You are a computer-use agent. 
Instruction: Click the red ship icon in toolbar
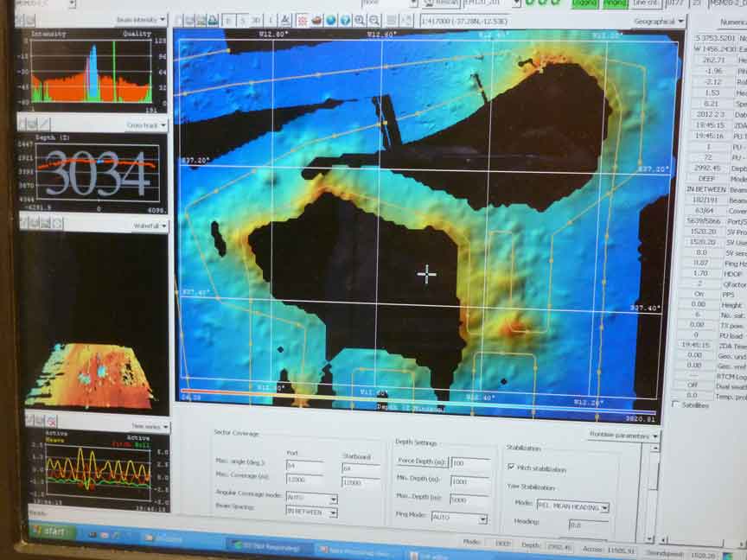[x=316, y=20]
